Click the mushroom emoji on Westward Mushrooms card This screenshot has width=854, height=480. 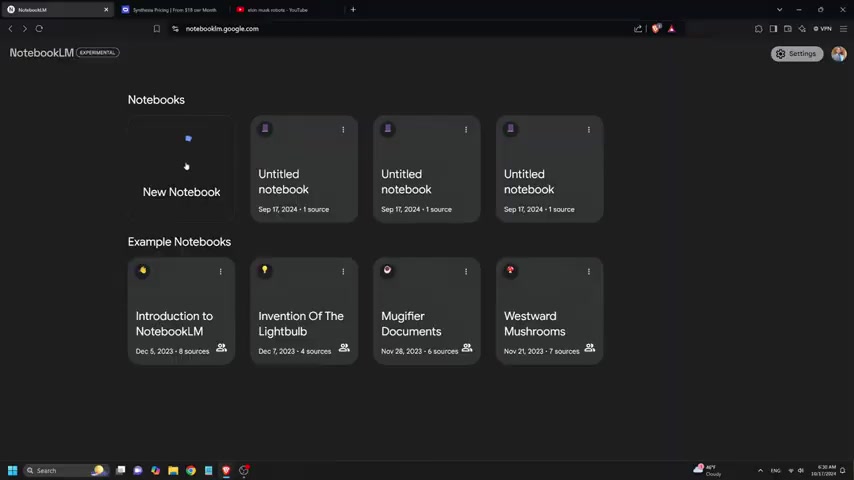pos(510,270)
